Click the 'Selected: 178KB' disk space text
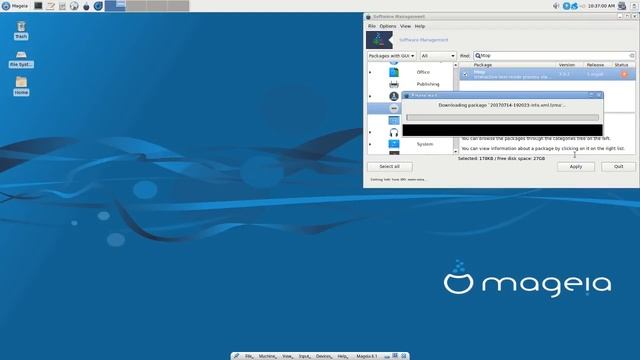 pos(501,158)
